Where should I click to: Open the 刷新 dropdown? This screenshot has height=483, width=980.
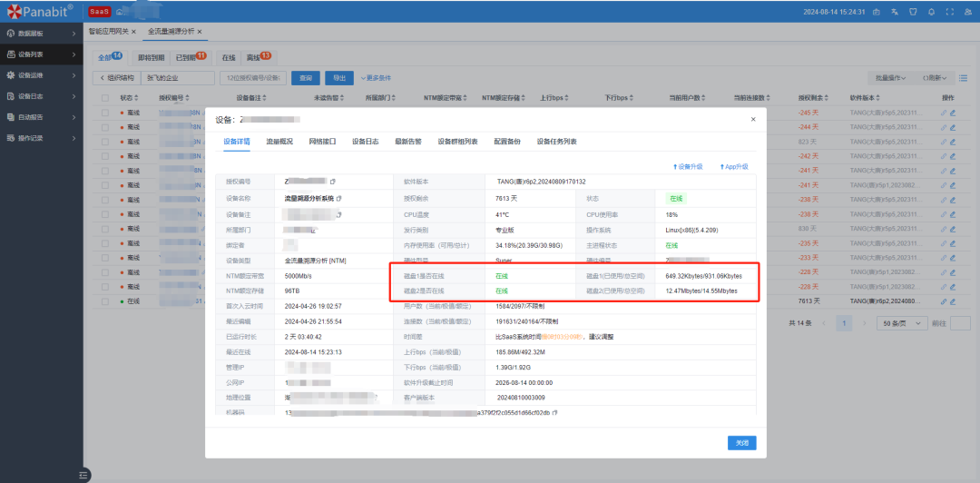click(x=935, y=77)
